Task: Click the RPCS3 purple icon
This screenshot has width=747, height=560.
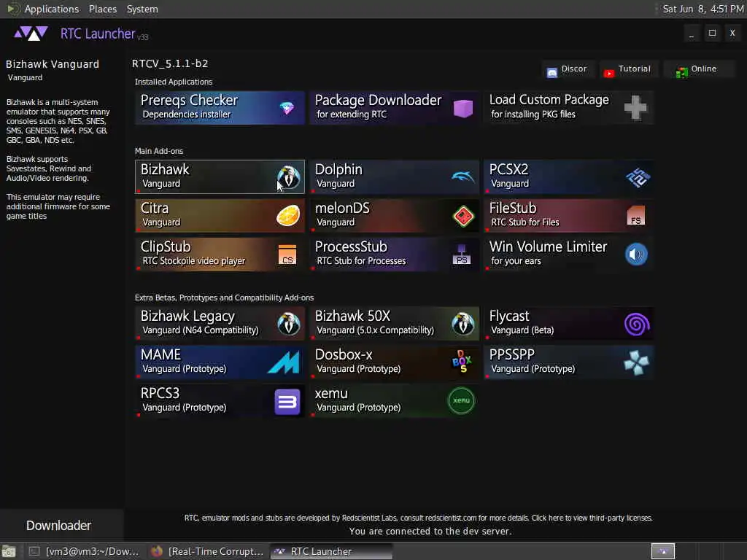Action: (287, 402)
